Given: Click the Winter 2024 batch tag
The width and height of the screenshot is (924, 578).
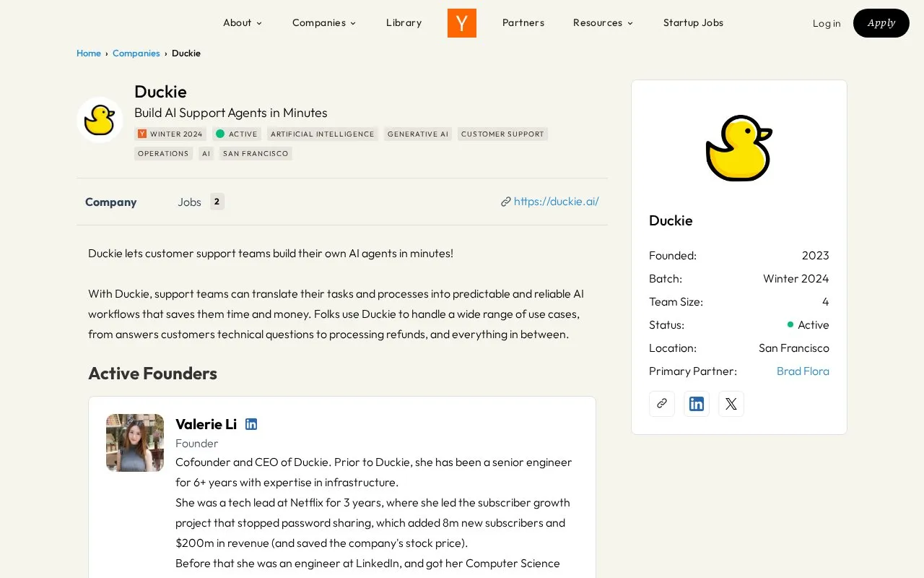Looking at the screenshot, I should click(x=170, y=134).
